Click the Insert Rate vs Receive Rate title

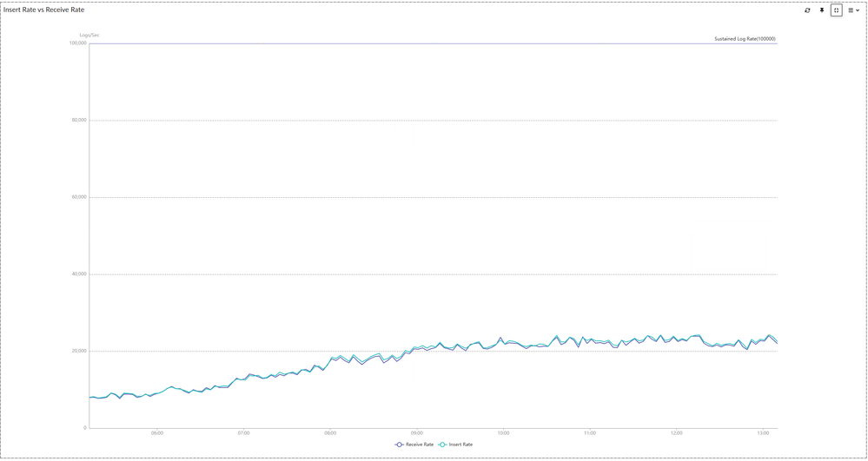[x=44, y=10]
